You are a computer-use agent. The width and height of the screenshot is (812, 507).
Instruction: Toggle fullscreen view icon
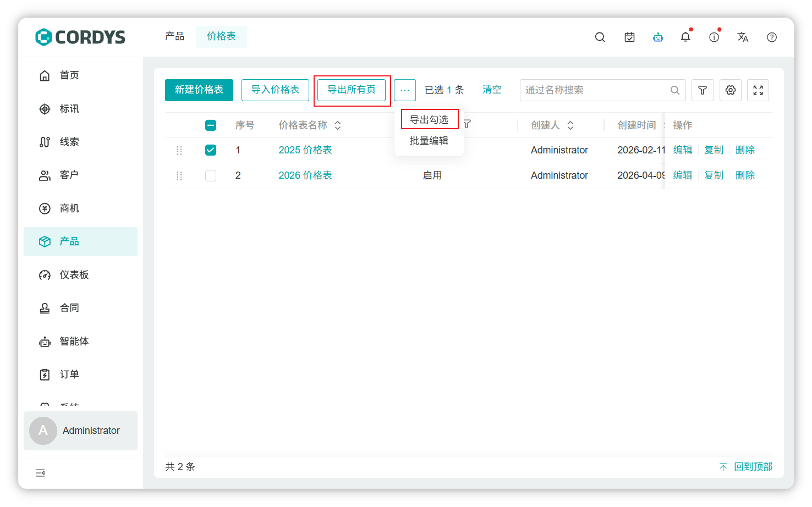[x=758, y=90]
